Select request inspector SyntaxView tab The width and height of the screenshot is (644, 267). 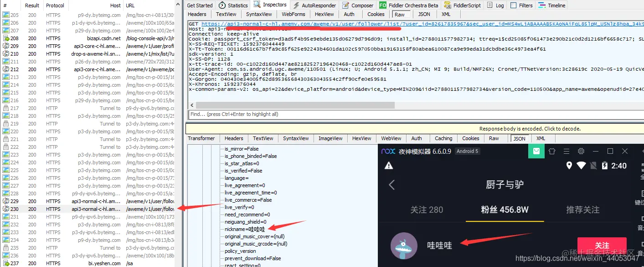(259, 14)
